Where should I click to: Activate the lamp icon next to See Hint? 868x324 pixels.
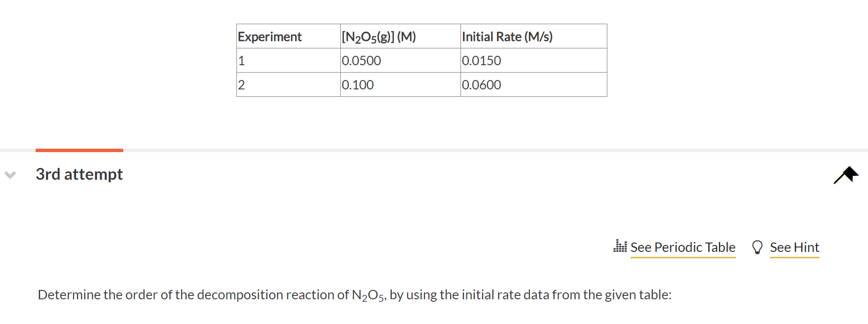tap(757, 247)
